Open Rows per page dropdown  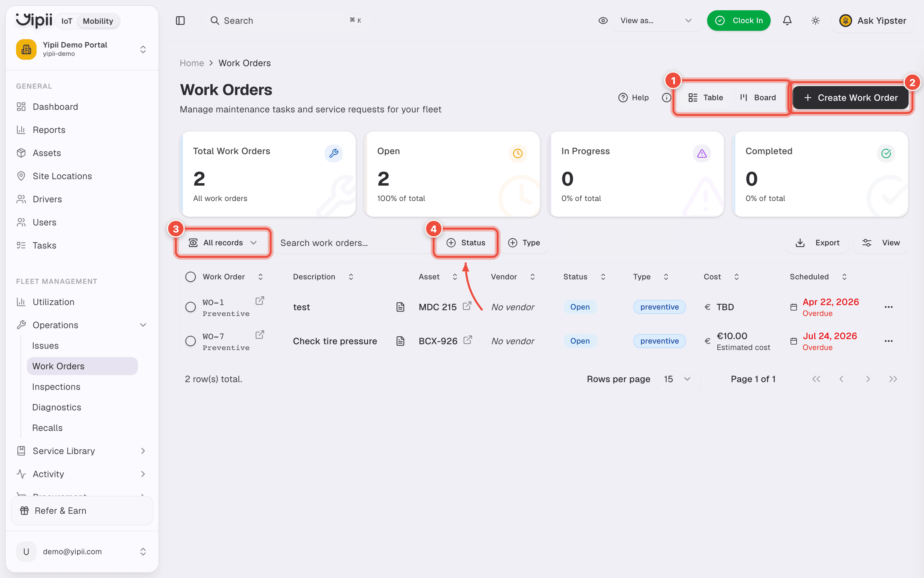(678, 379)
